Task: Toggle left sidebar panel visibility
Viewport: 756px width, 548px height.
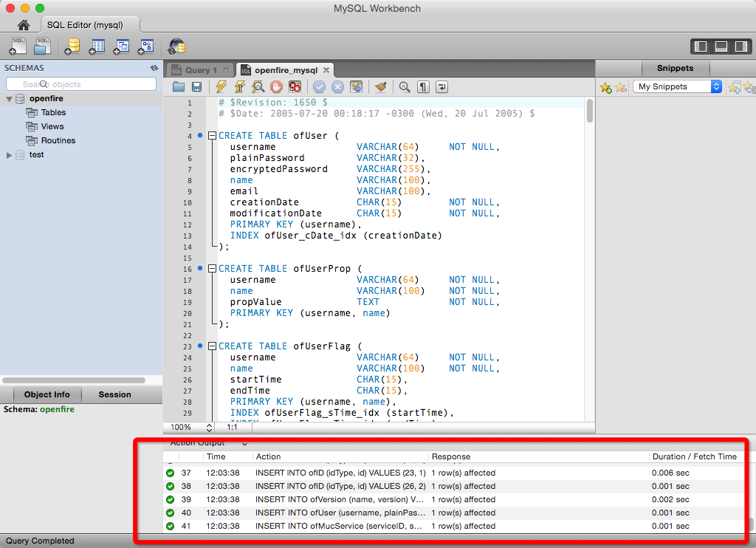Action: (701, 47)
